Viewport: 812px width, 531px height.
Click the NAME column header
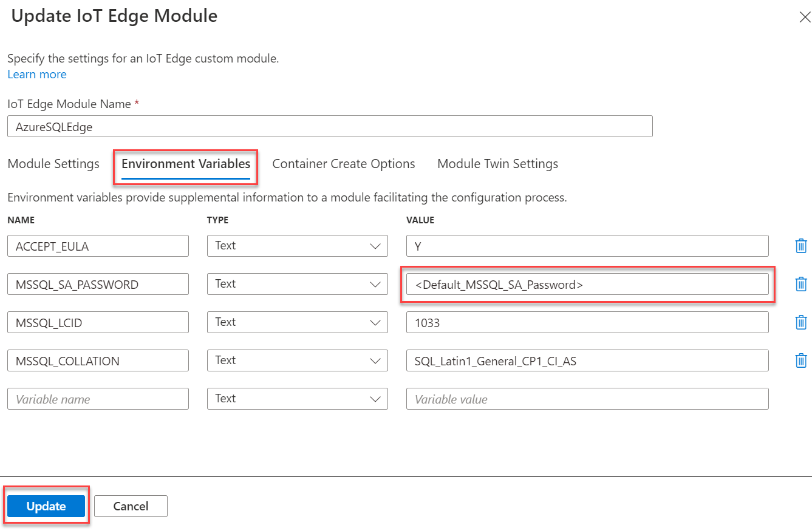point(21,220)
